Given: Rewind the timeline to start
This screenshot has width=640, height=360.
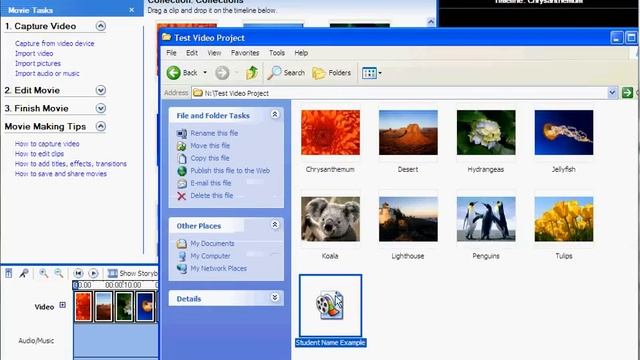Looking at the screenshot, I should (78, 273).
